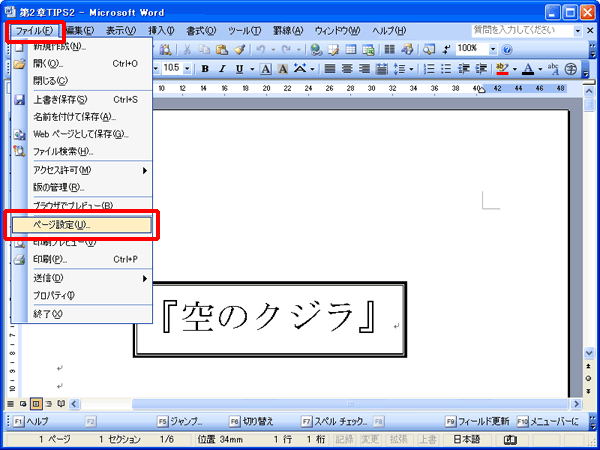This screenshot has height=450, width=600.
Task: Click the Print Preview magnifier icon in toolbar
Action: pos(166,49)
